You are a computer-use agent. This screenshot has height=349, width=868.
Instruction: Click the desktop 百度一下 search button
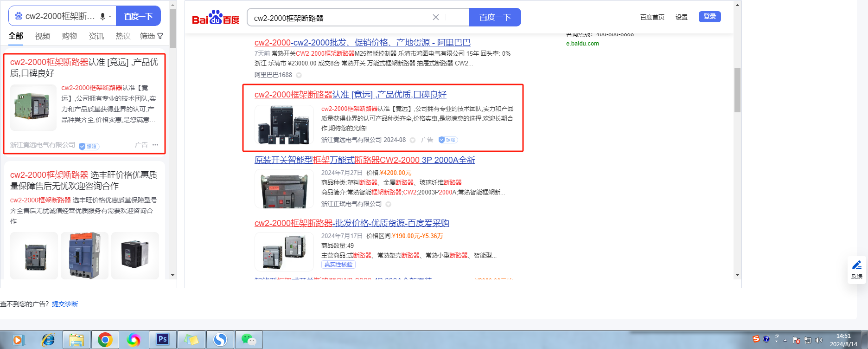tap(495, 17)
